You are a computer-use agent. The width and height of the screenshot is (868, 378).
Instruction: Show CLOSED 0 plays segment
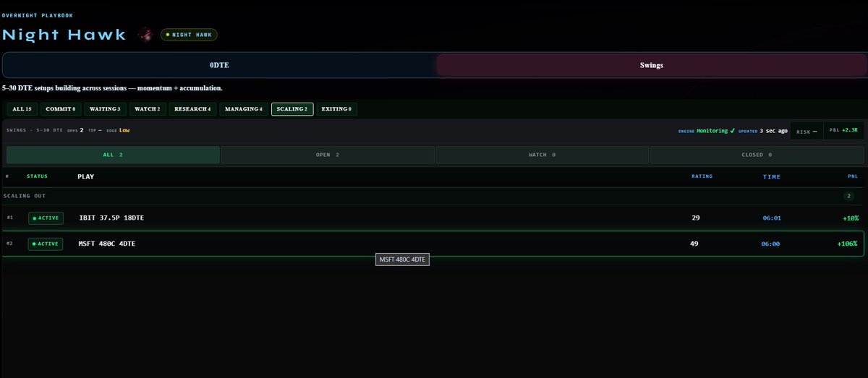(x=757, y=155)
